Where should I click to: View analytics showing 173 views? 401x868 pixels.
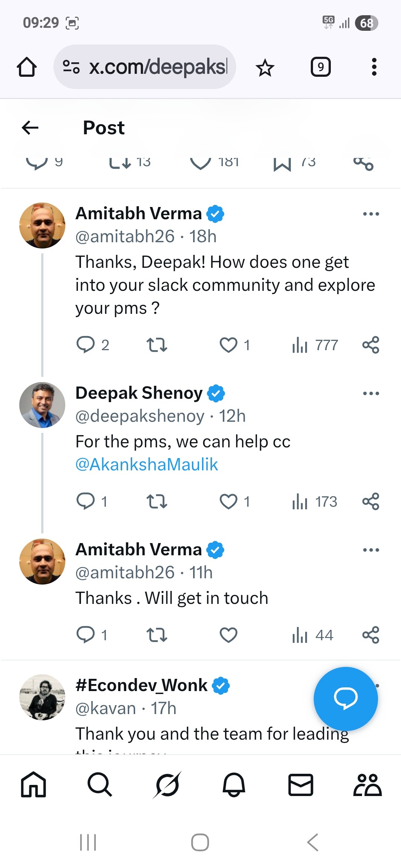(x=314, y=502)
